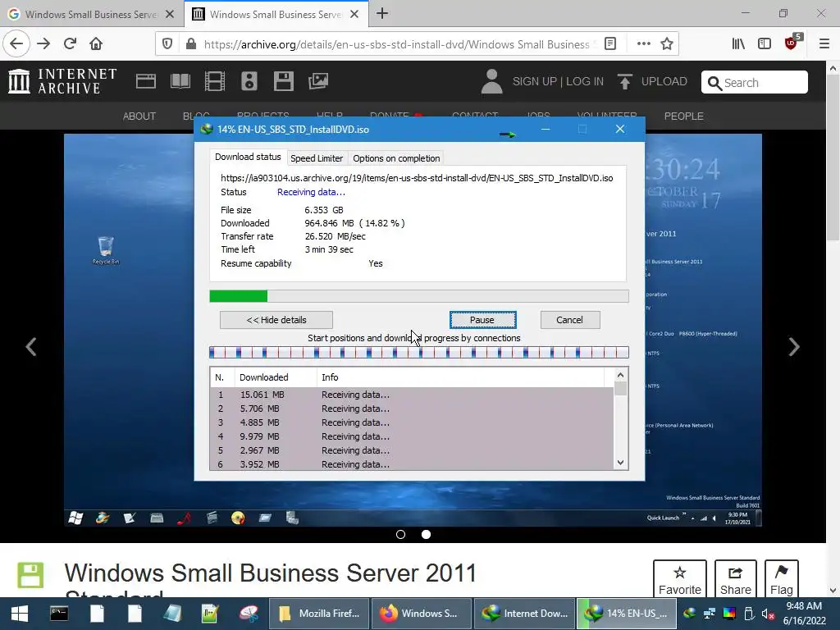This screenshot has height=630, width=840.
Task: Click the Firefox forward arrow
Action: pyautogui.click(x=43, y=43)
